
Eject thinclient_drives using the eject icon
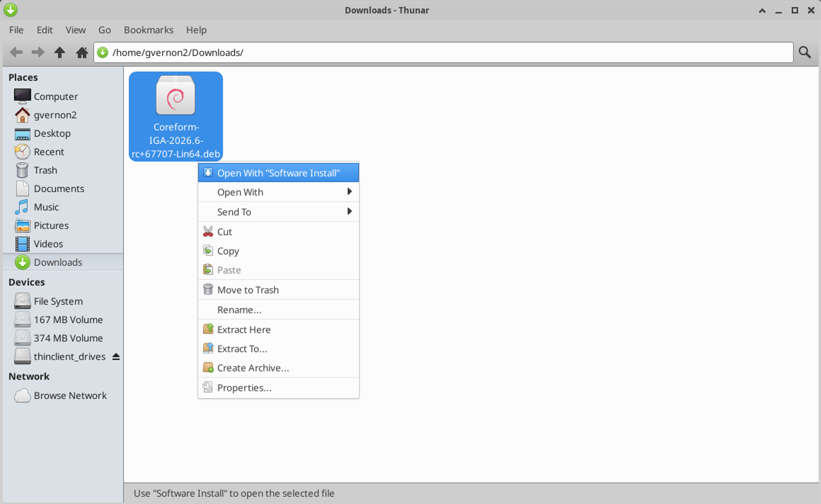pyautogui.click(x=116, y=357)
